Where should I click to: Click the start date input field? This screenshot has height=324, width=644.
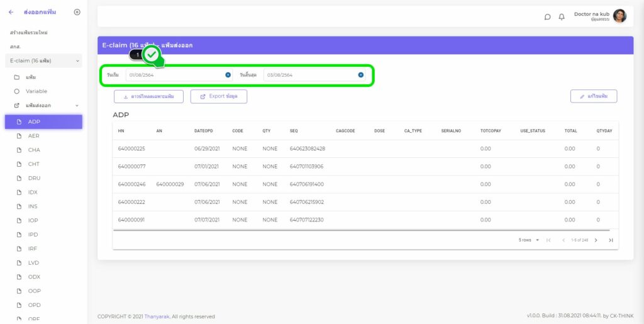(x=173, y=75)
